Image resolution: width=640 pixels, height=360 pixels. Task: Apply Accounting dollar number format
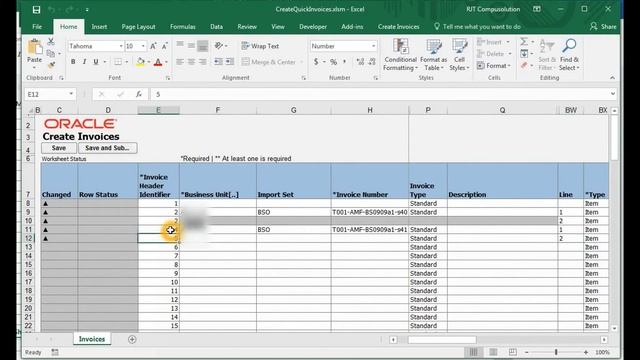coord(316,62)
